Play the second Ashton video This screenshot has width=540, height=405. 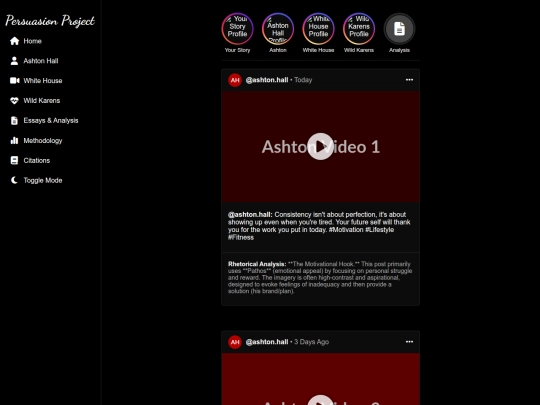pyautogui.click(x=320, y=400)
